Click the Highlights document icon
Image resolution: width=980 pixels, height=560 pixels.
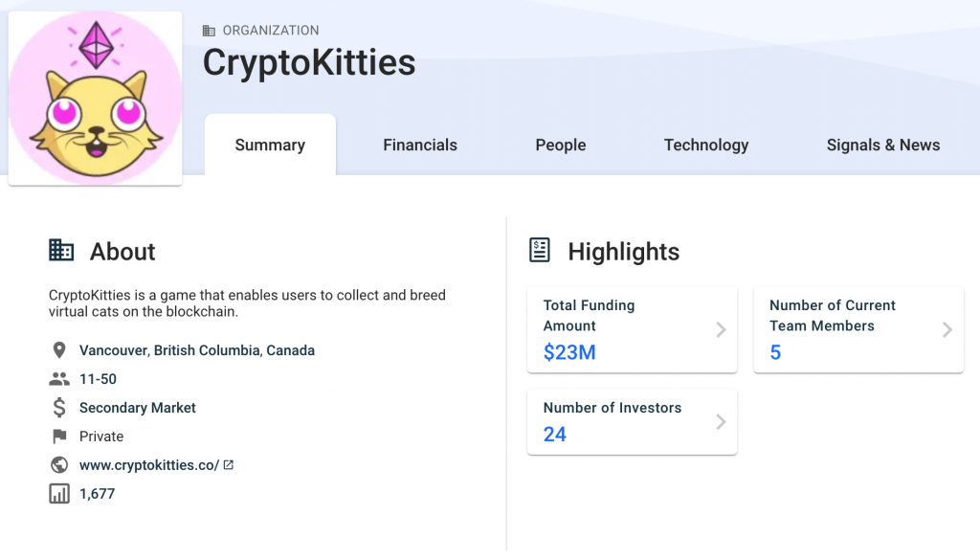point(540,250)
